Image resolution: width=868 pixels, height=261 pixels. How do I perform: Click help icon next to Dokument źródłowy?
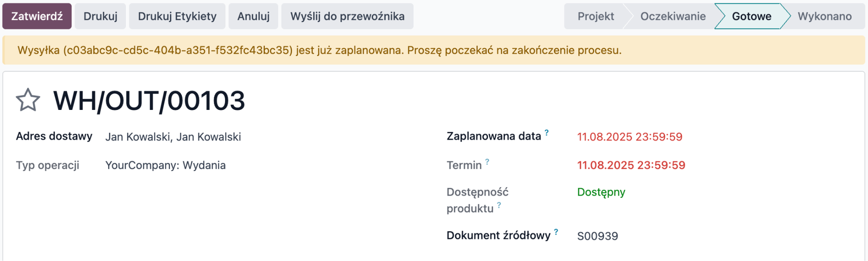(x=556, y=232)
